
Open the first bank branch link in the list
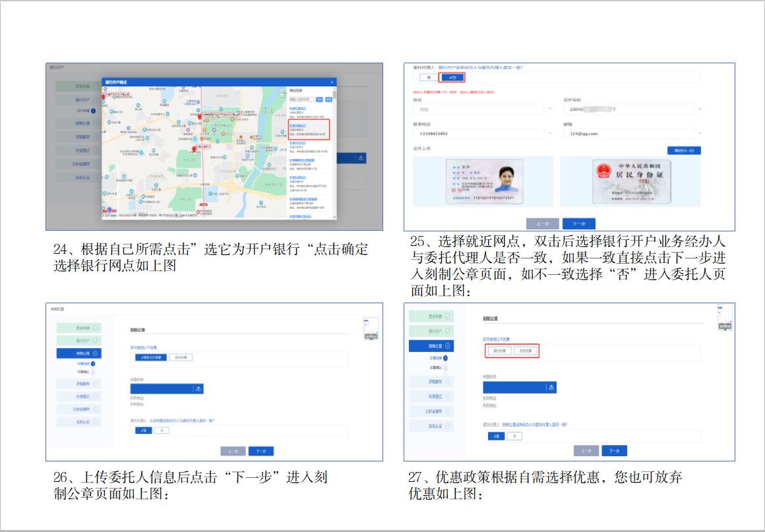coord(297,108)
